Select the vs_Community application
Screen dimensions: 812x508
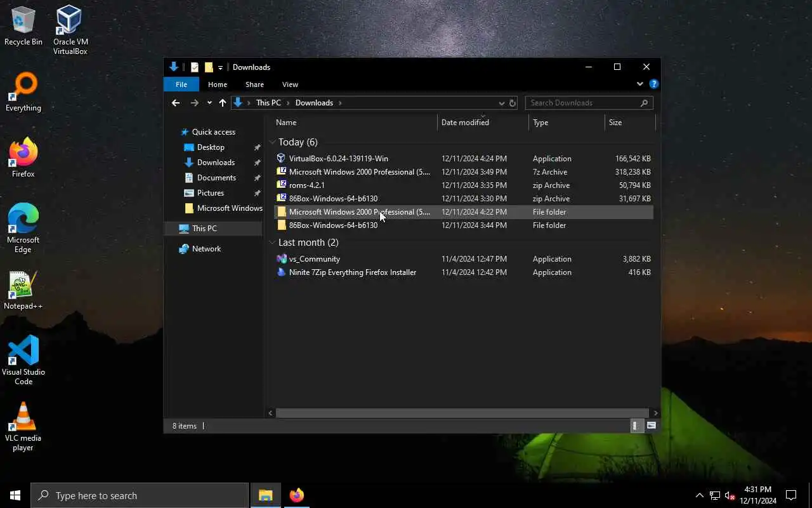(x=463, y=259)
